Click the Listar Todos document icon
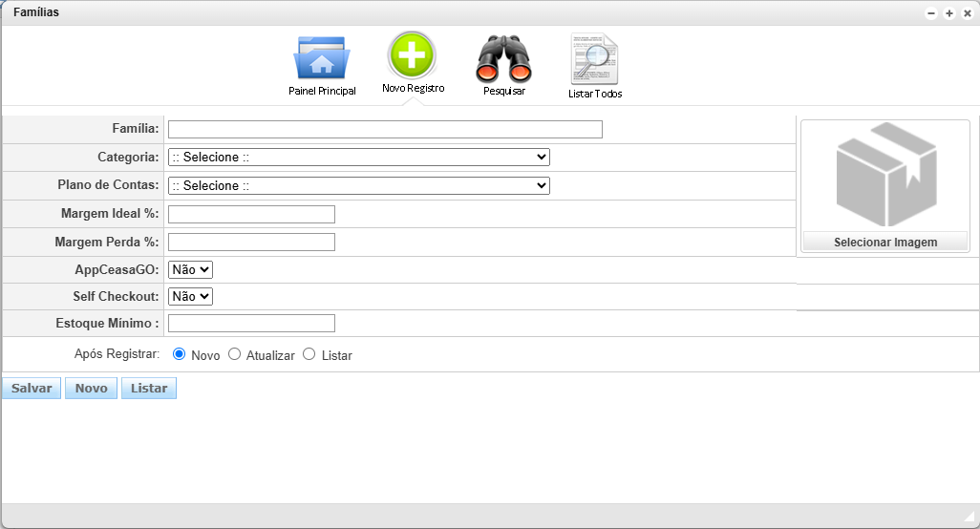This screenshot has height=529, width=980. [x=594, y=59]
